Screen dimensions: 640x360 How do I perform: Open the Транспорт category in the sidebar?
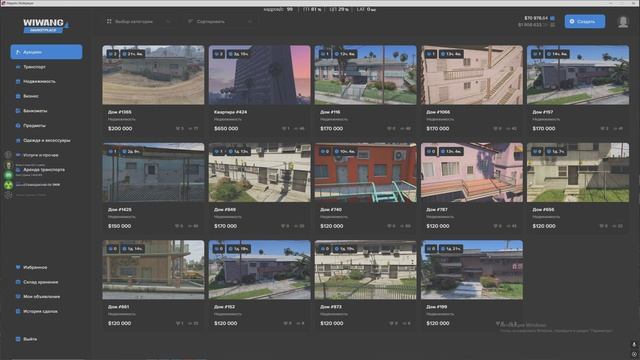click(34, 67)
